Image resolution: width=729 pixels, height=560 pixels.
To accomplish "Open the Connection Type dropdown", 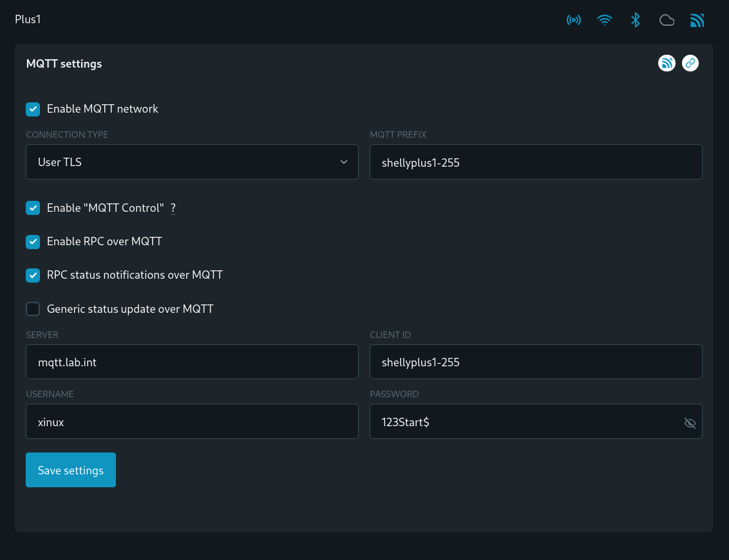I will [192, 162].
